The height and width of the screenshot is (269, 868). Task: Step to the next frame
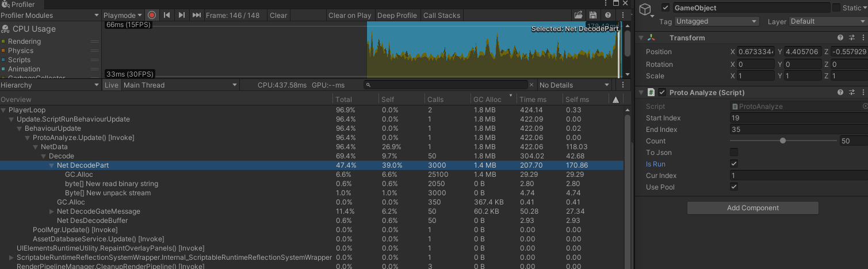click(182, 16)
